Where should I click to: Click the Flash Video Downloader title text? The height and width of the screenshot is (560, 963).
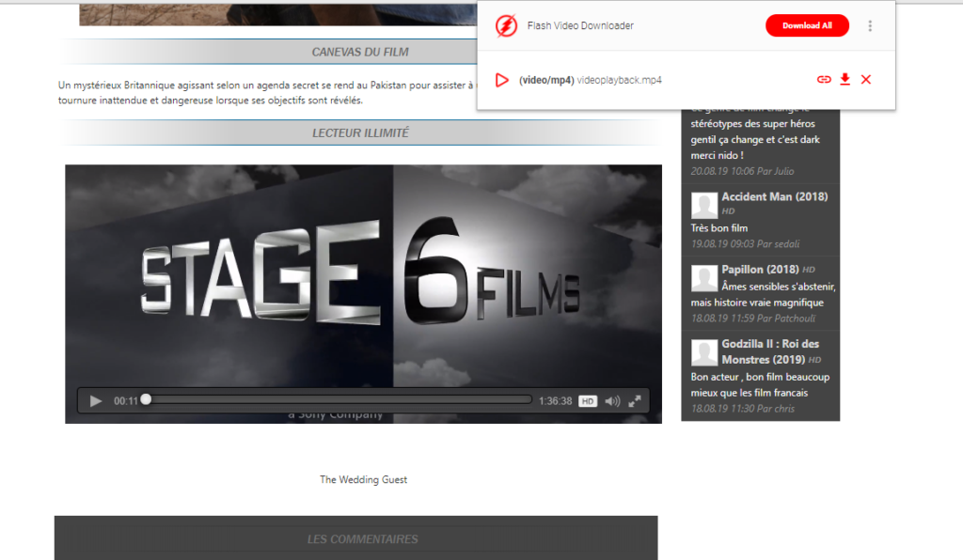click(x=580, y=25)
